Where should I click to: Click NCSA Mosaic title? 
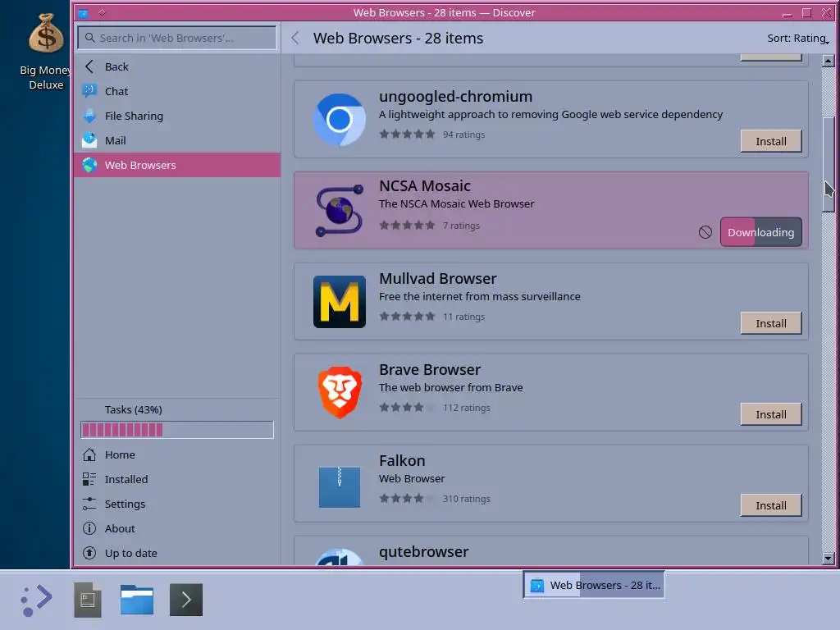425,186
